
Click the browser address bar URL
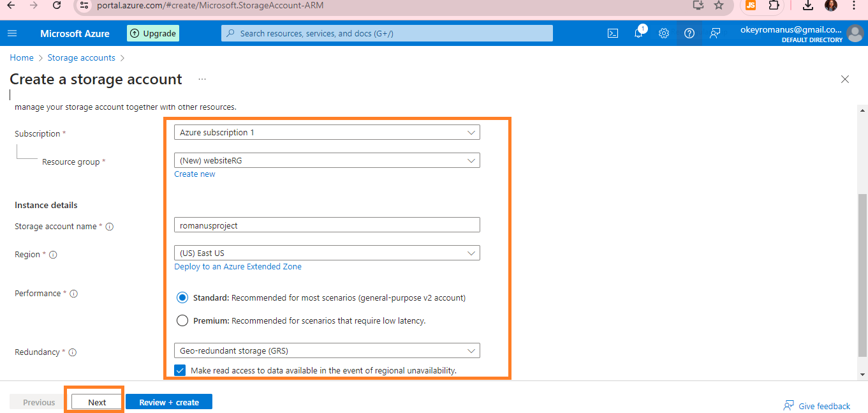tap(210, 5)
